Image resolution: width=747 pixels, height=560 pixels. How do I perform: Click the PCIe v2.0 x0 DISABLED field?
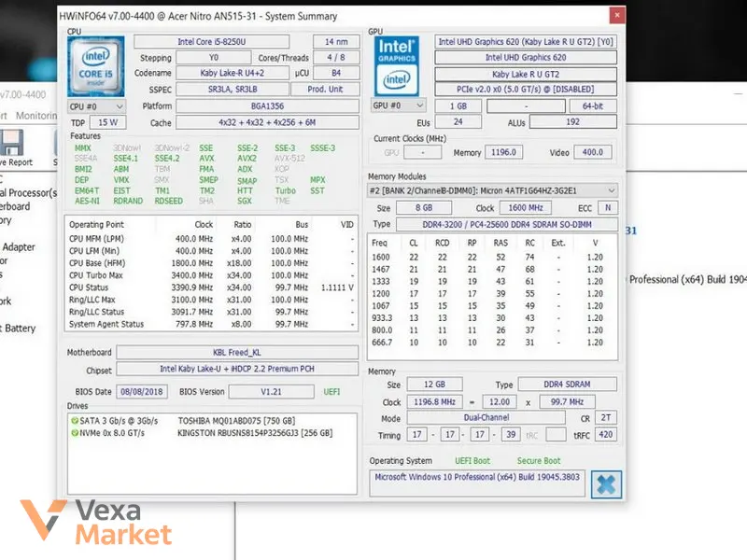(x=526, y=89)
